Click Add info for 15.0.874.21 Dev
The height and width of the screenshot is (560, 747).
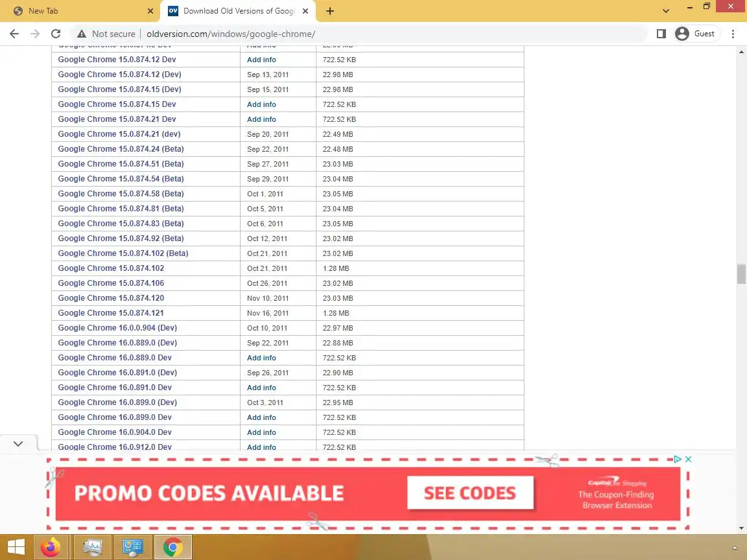(261, 119)
